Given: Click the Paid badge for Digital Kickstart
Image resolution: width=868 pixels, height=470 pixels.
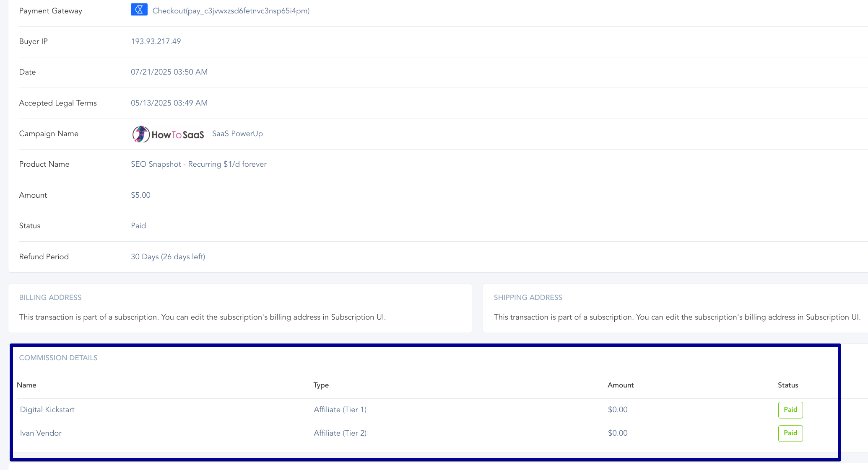Looking at the screenshot, I should click(x=790, y=410).
